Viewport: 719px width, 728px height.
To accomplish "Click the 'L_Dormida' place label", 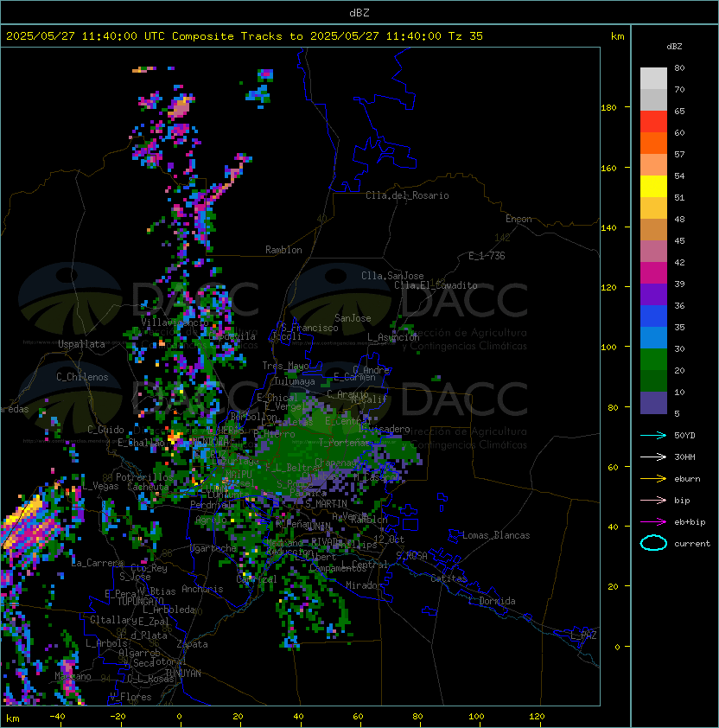I will [492, 601].
